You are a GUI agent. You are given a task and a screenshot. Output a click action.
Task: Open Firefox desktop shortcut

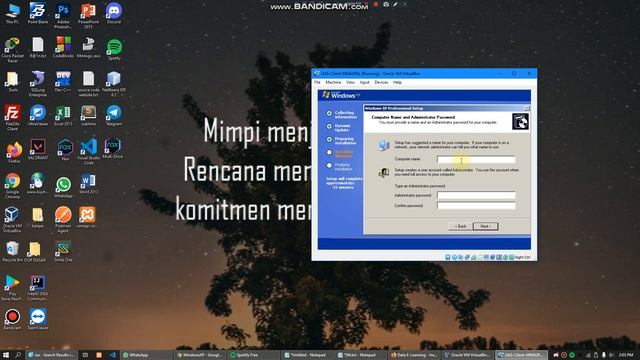[14, 152]
